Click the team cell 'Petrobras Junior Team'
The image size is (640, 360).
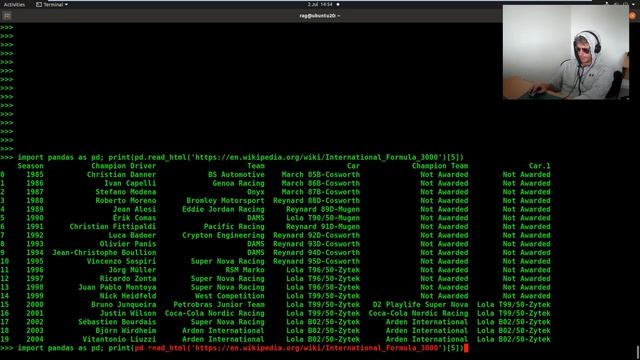click(x=219, y=304)
